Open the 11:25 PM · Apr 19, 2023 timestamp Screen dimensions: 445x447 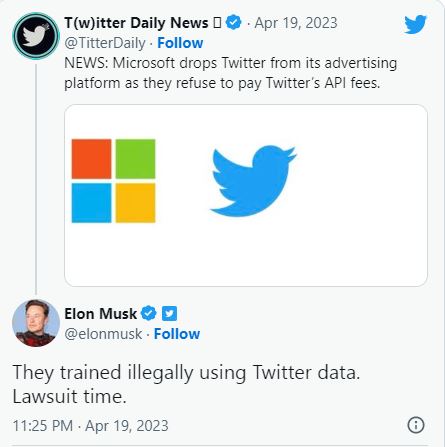pyautogui.click(x=91, y=426)
